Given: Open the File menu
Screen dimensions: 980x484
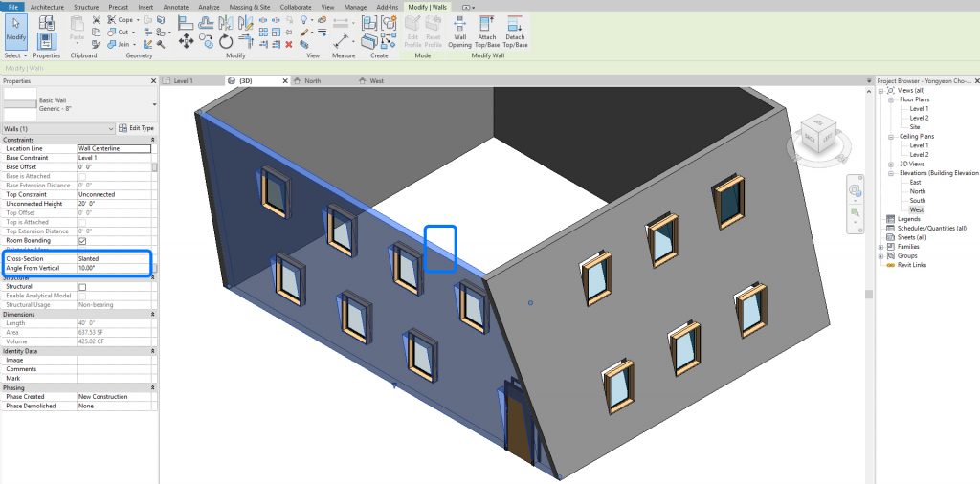Looking at the screenshot, I should (x=13, y=7).
